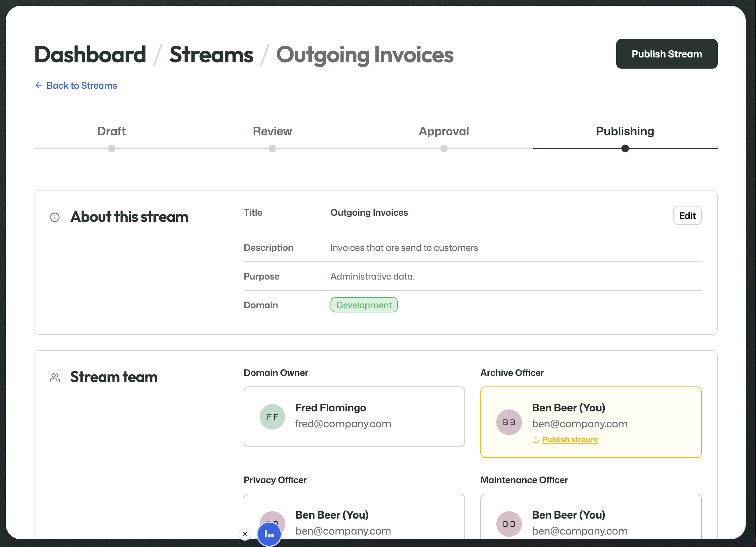This screenshot has height=547, width=756.
Task: Click the upload icon next to Publish stream
Action: pyautogui.click(x=536, y=439)
